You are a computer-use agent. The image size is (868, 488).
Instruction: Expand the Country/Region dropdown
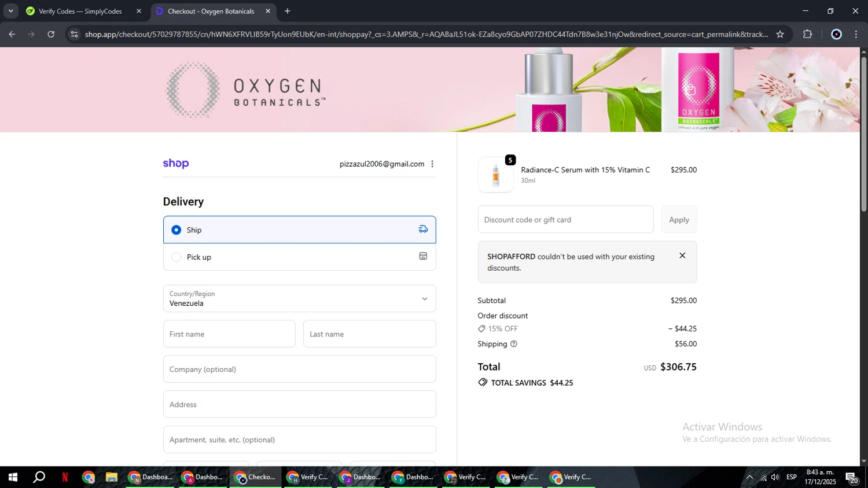(299, 298)
